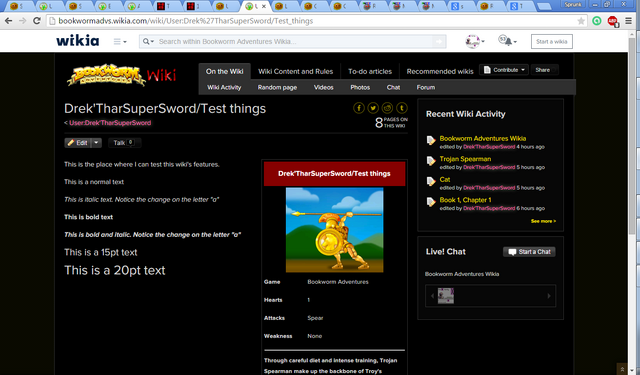Open Bookworm Adventures Wikia activity link

[x=482, y=138]
